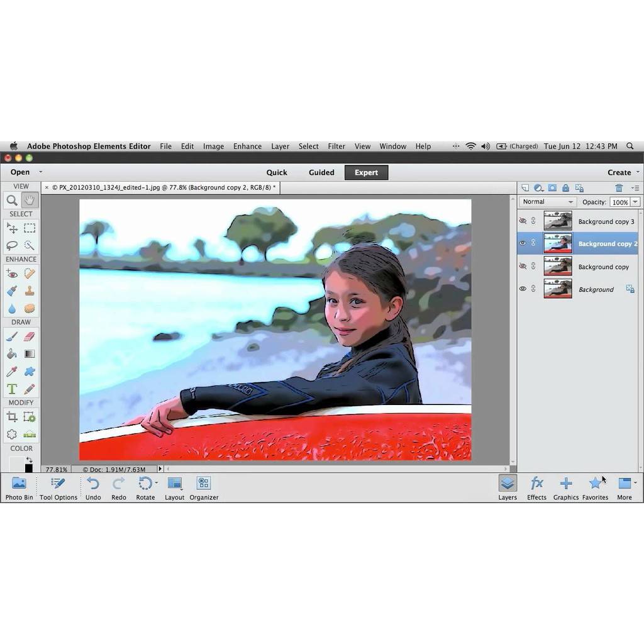Viewport: 644px width, 644px height.
Task: Show the Background copy 3 layer
Action: point(523,221)
